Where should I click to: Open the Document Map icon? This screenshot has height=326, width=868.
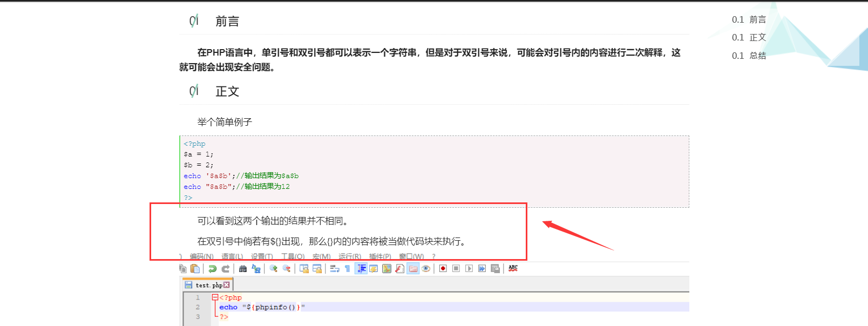(x=386, y=269)
